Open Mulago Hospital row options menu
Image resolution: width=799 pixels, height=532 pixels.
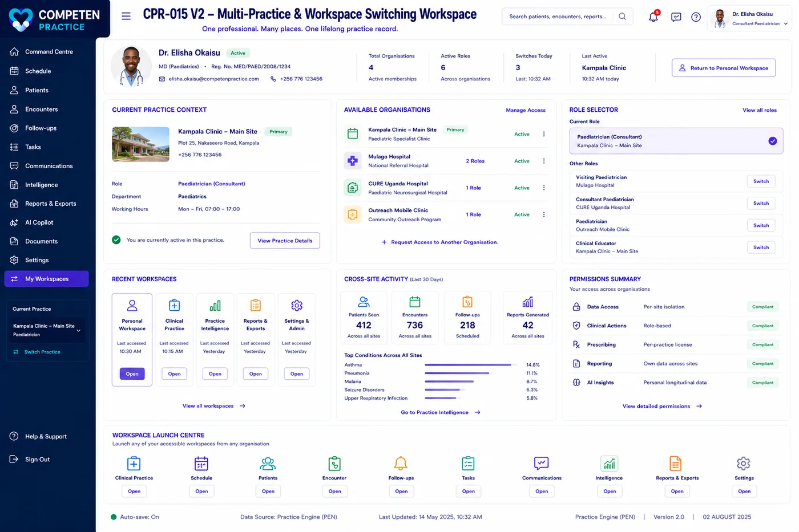pyautogui.click(x=543, y=161)
